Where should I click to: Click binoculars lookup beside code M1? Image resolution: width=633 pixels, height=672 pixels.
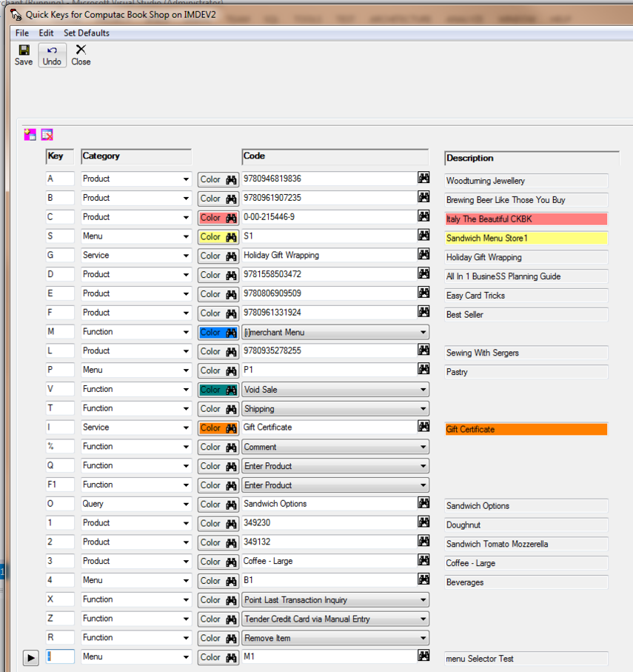tap(423, 655)
